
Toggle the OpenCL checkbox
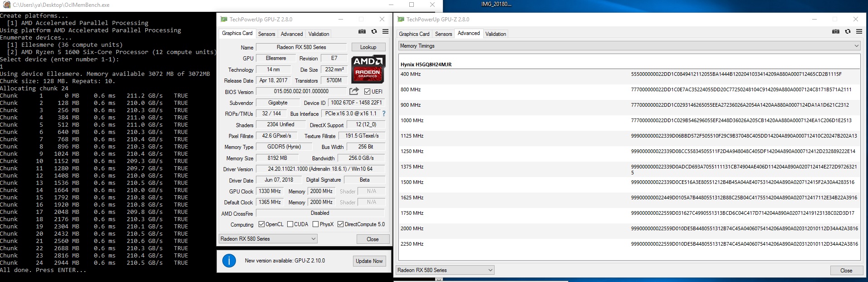pos(261,224)
